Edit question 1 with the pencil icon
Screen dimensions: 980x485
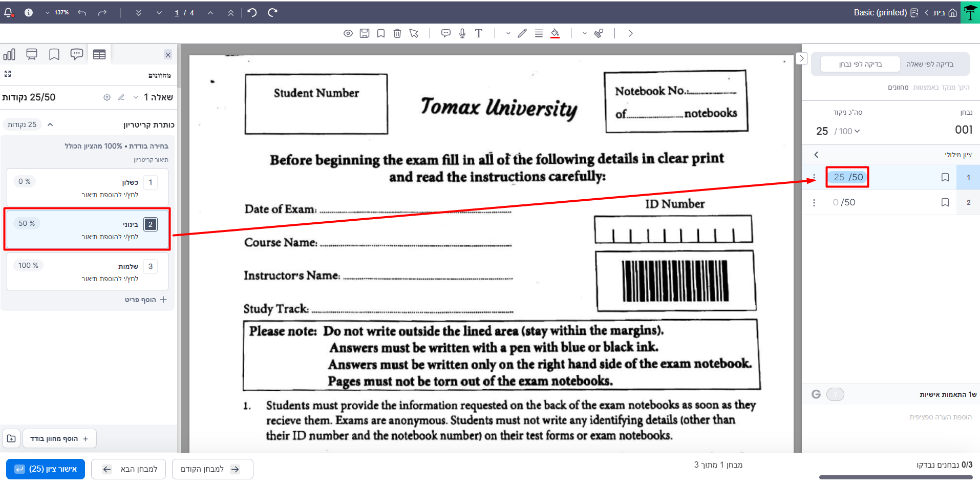pyautogui.click(x=121, y=97)
